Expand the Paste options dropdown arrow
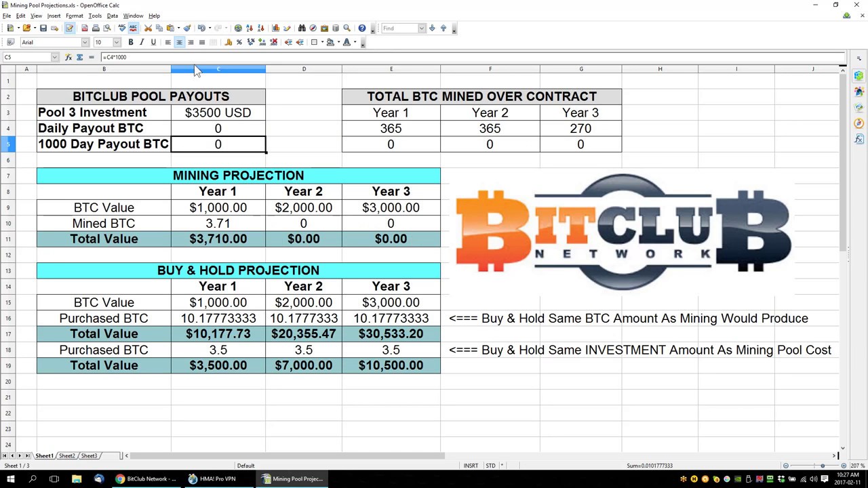 (x=179, y=28)
